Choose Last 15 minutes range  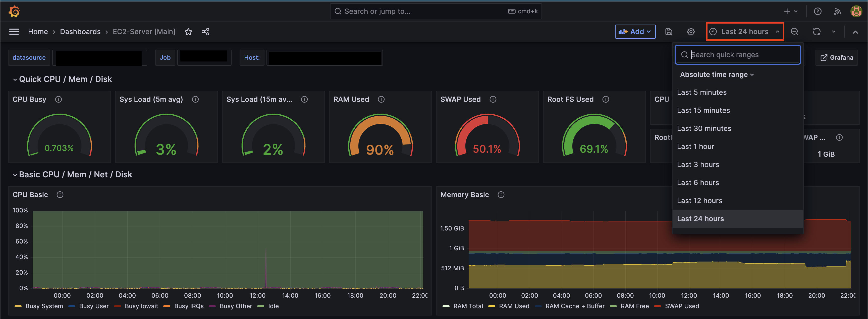[703, 110]
